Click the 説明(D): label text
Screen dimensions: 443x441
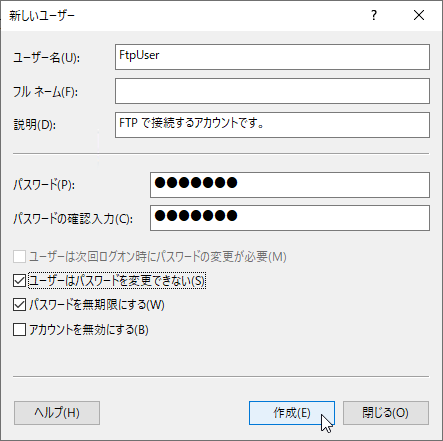tap(35, 125)
